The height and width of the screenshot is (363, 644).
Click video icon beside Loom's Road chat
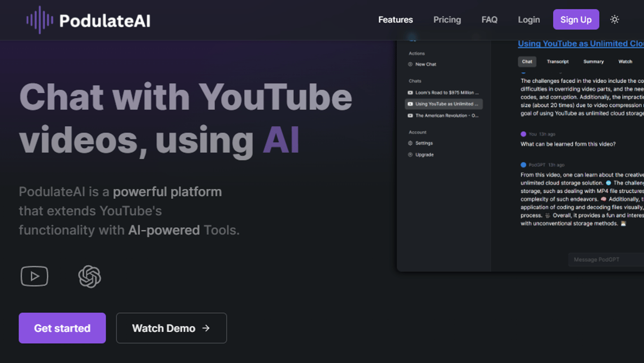click(410, 93)
